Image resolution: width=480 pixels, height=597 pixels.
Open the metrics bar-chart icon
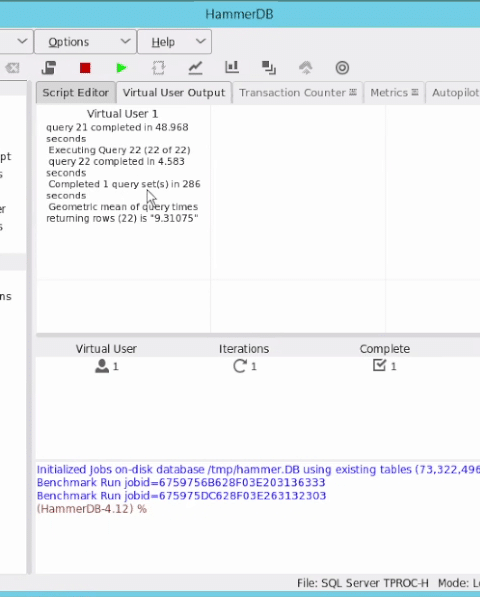click(232, 67)
